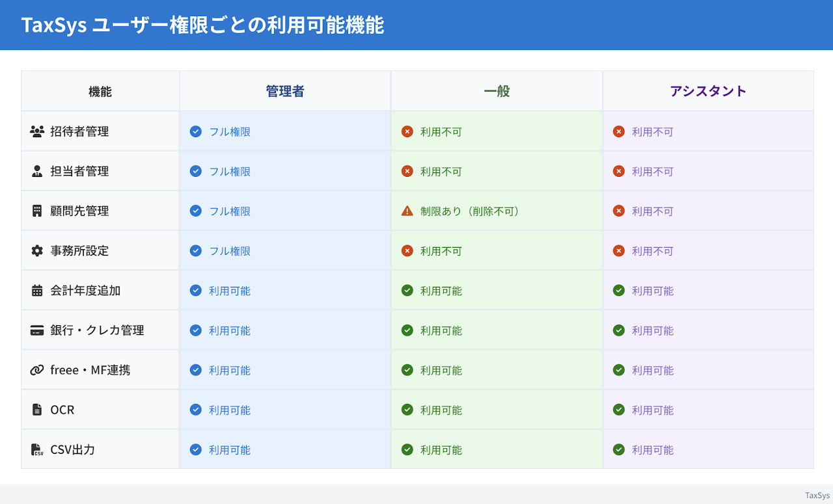The image size is (833, 504).
Task: Click green check icon in 銀行・クレカ管理 一般 cell
Action: [407, 330]
